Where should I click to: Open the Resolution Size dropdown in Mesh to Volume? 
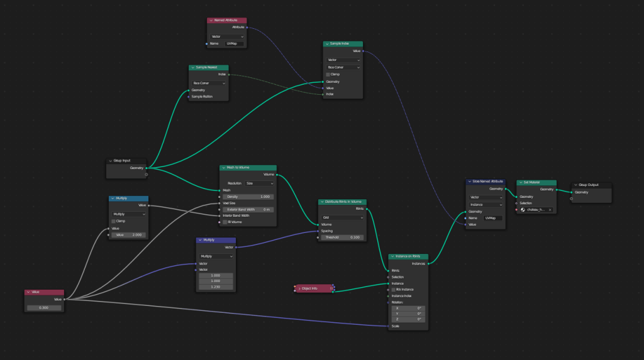259,183
